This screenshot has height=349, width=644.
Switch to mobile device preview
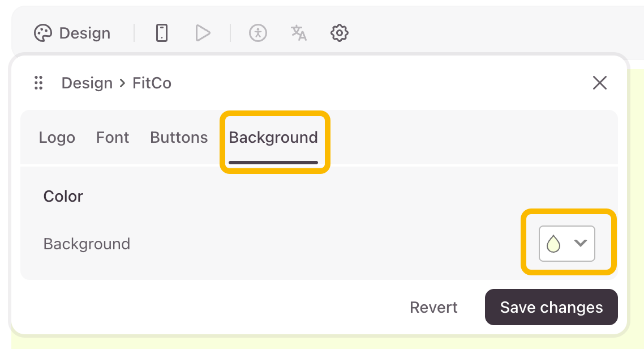(x=162, y=33)
